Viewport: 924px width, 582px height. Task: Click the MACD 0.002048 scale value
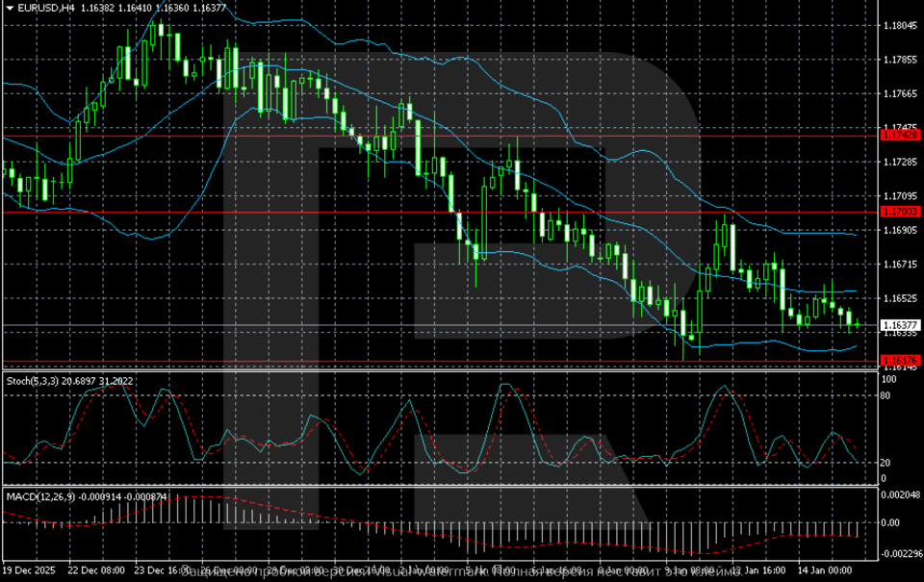point(900,494)
